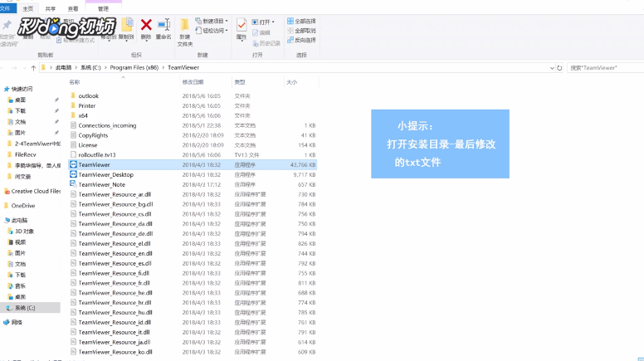The height and width of the screenshot is (361, 644).
Task: Open Easy Access (轻松访问) dropdown
Action: 211,31
